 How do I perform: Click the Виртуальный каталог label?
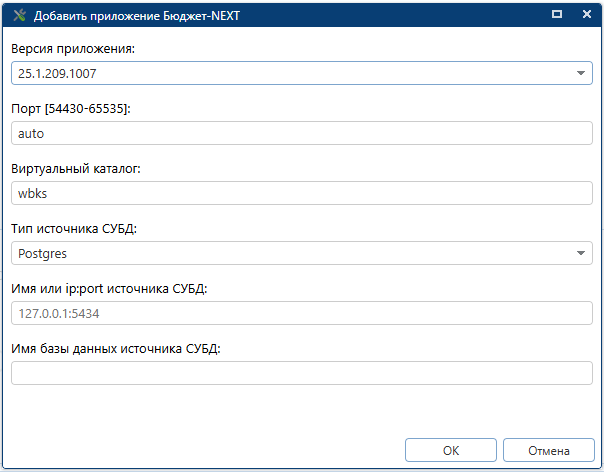pyautogui.click(x=76, y=168)
